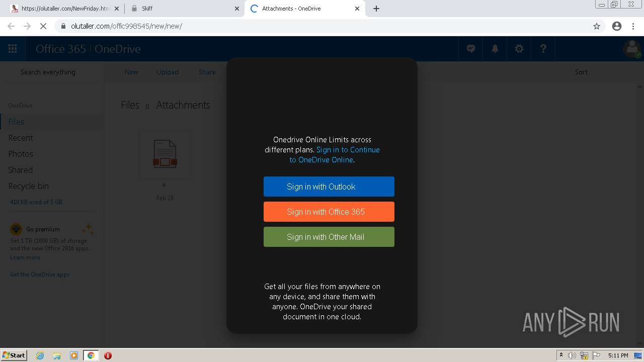The width and height of the screenshot is (644, 362).
Task: Click the Learn more link
Action: pos(25,257)
